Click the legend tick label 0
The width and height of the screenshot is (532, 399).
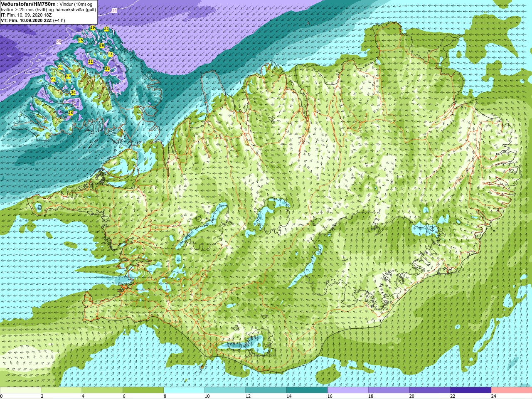click(1, 396)
